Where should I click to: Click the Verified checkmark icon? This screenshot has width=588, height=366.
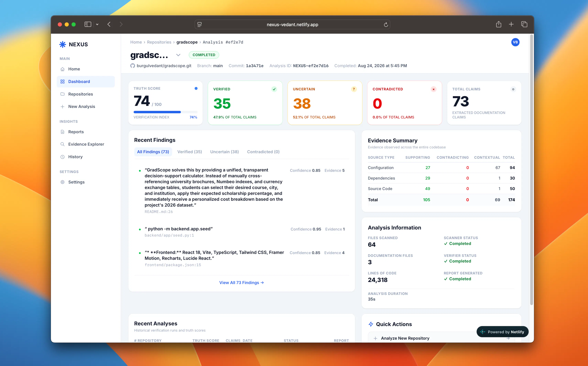[274, 89]
